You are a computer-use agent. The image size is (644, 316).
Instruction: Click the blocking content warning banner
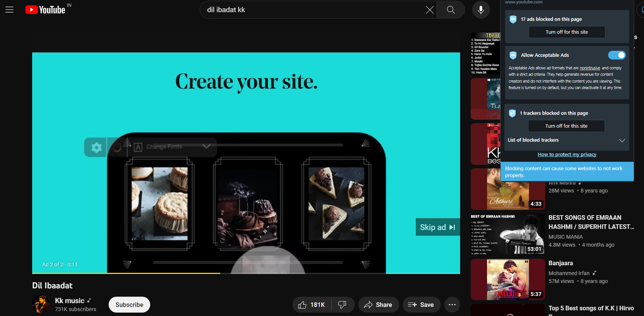point(567,172)
